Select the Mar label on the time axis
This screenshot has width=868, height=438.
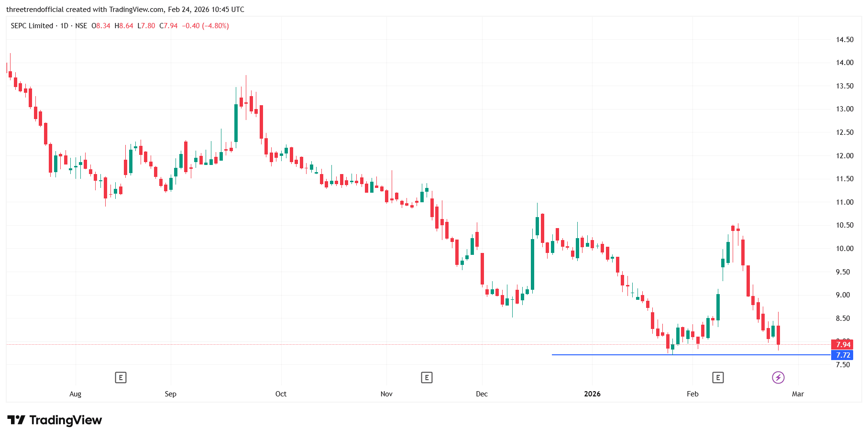[798, 394]
